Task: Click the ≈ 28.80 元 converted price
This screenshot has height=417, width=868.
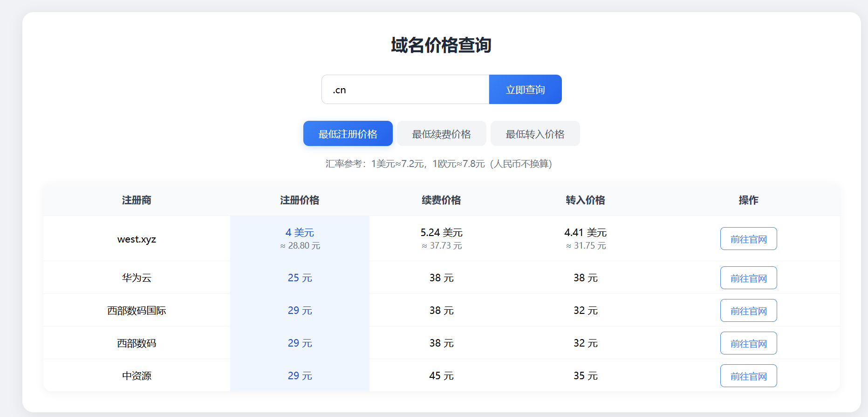Action: 300,246
